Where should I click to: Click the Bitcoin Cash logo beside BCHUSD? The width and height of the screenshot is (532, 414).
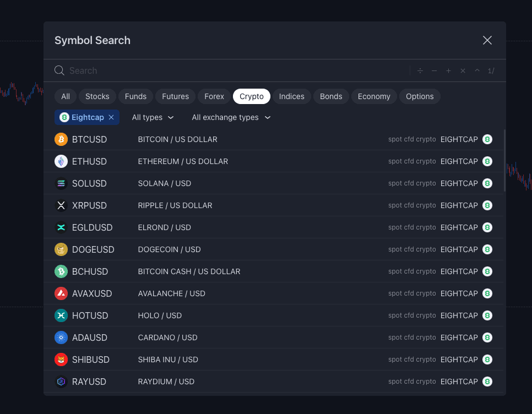[x=61, y=271]
